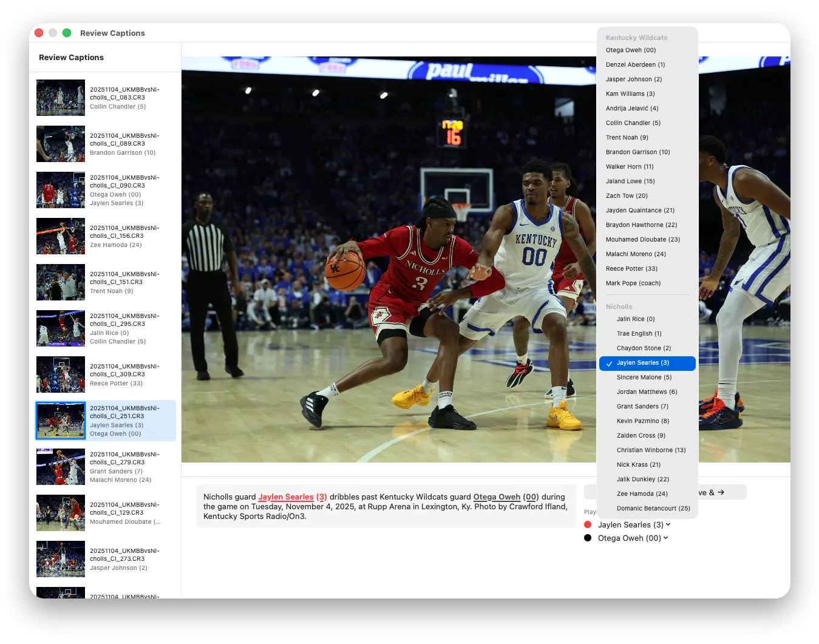Click the underlined Otega Oweh name in the caption
The image size is (819, 644).
point(497,497)
